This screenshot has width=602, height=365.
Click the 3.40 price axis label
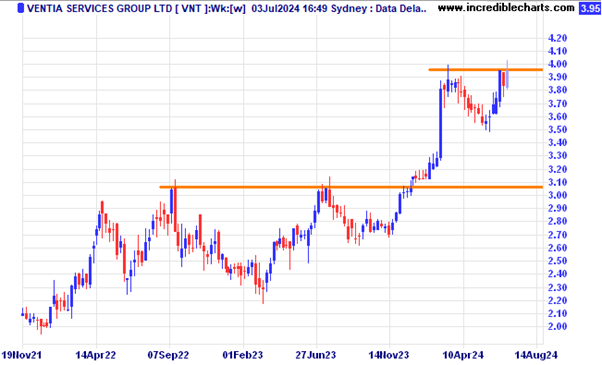tap(557, 143)
